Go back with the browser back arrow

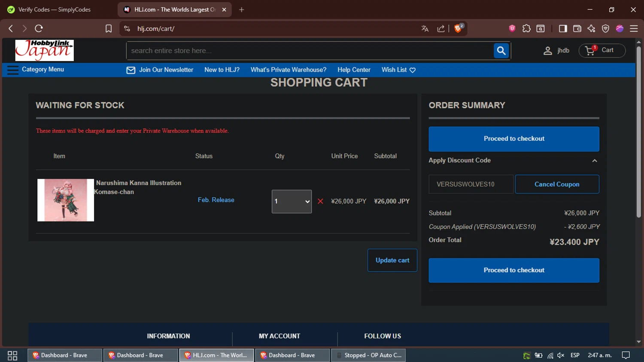(11, 28)
